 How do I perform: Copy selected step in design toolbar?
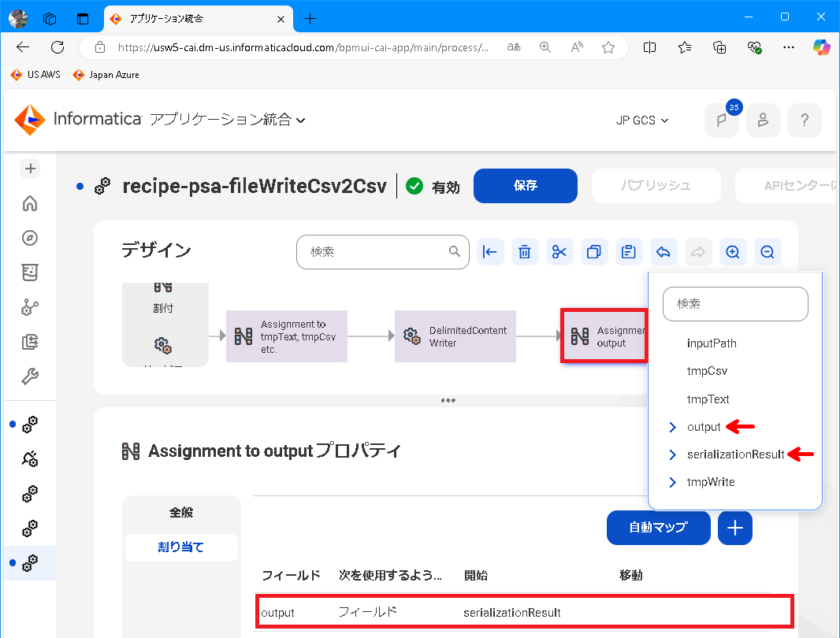pos(594,252)
